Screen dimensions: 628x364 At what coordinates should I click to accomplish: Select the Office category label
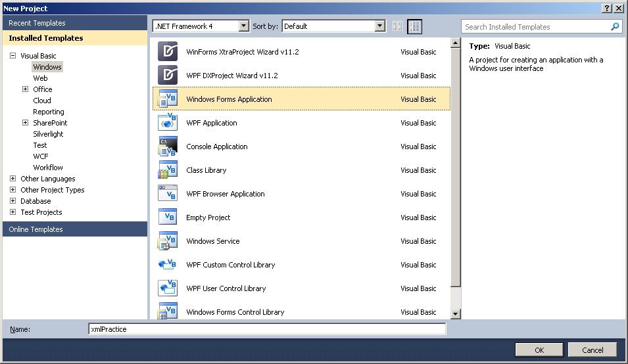(43, 89)
